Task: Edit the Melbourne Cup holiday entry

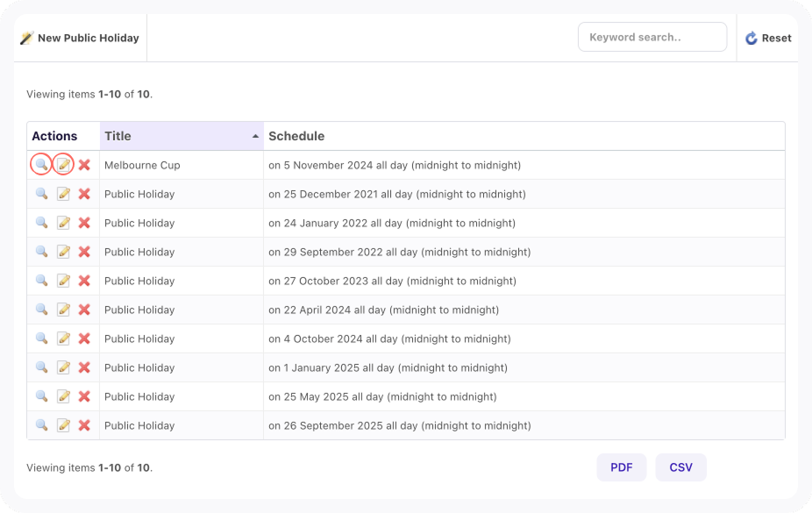Action: pyautogui.click(x=63, y=165)
